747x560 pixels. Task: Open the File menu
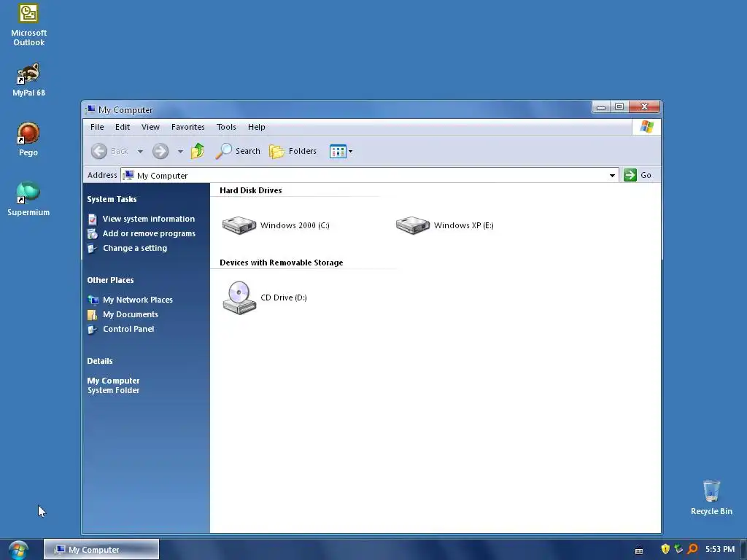click(97, 127)
